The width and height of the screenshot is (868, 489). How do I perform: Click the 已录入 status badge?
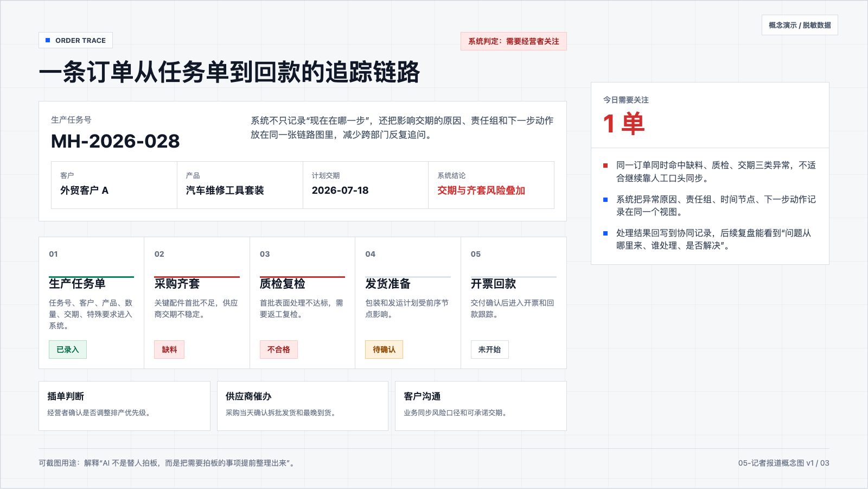[68, 350]
